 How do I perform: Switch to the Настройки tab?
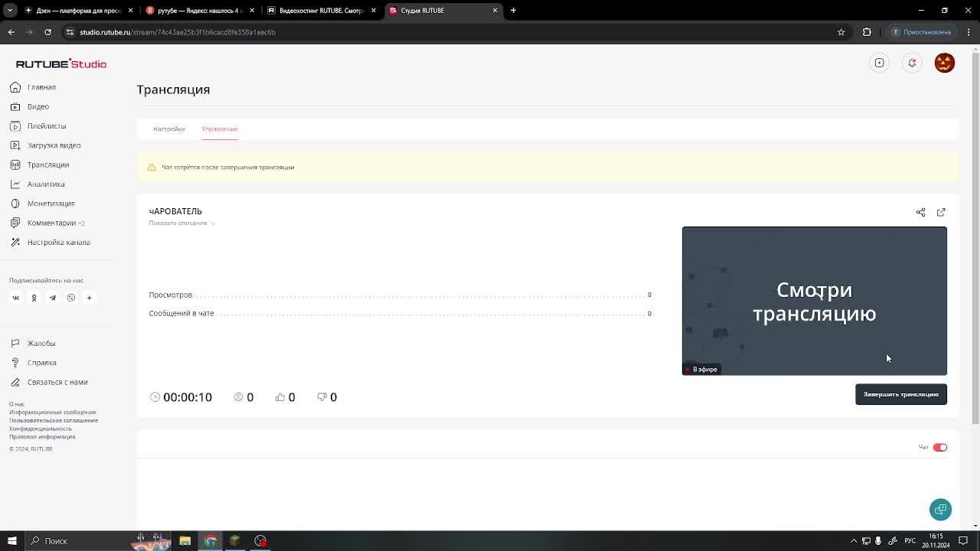click(168, 129)
